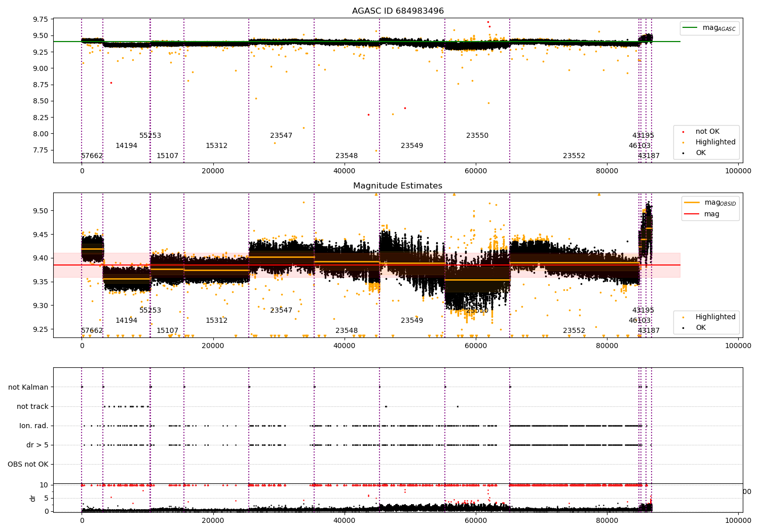Click the green mag AGASC legend entry
The height and width of the screenshot is (532, 760).
coord(709,28)
